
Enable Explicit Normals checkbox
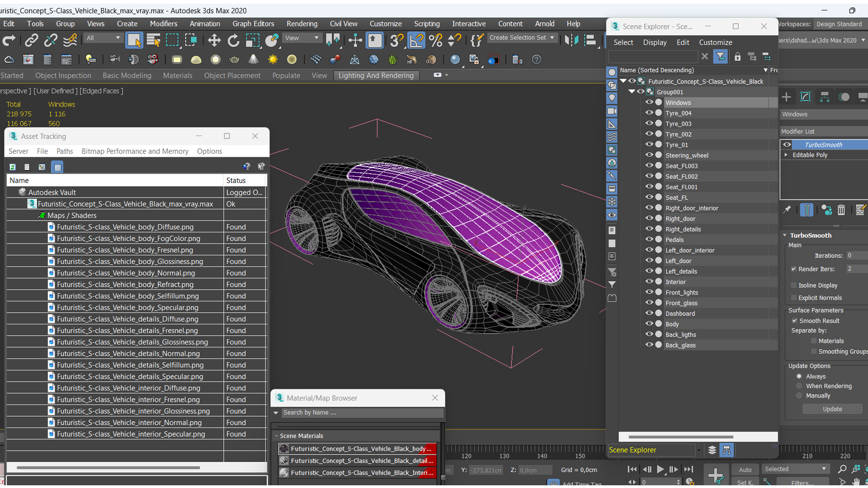click(793, 298)
